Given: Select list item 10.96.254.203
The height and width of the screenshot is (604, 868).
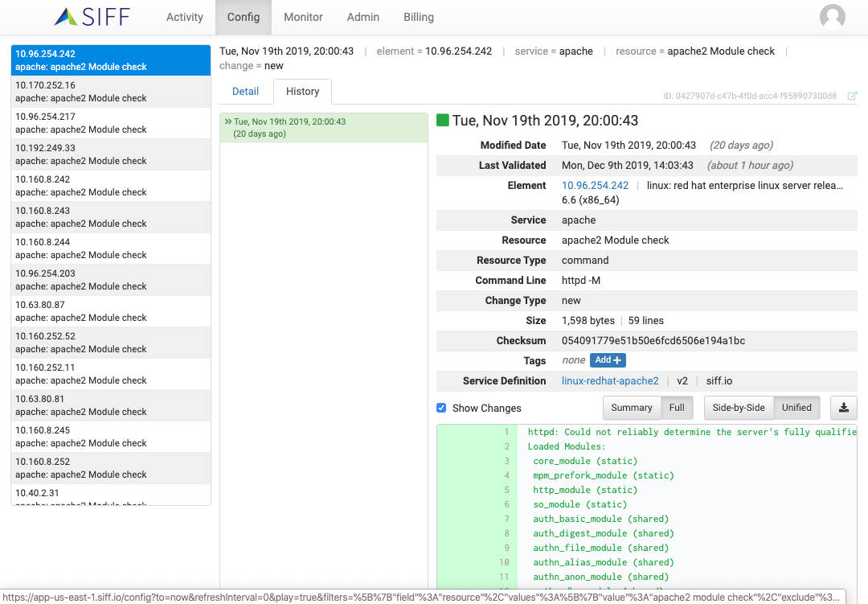Looking at the screenshot, I should click(111, 280).
